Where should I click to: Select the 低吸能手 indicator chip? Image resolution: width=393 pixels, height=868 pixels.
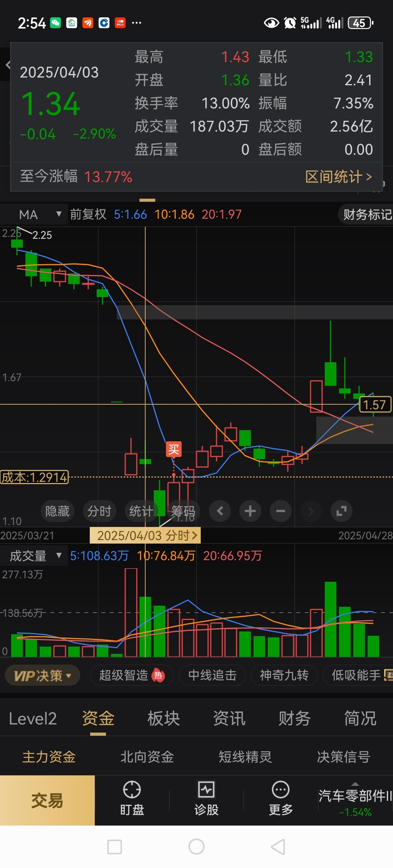point(358,675)
